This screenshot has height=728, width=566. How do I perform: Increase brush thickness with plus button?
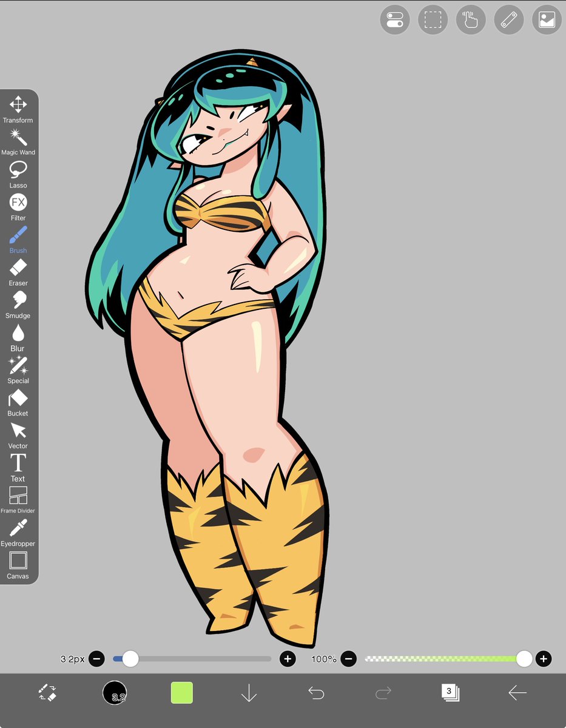(288, 659)
